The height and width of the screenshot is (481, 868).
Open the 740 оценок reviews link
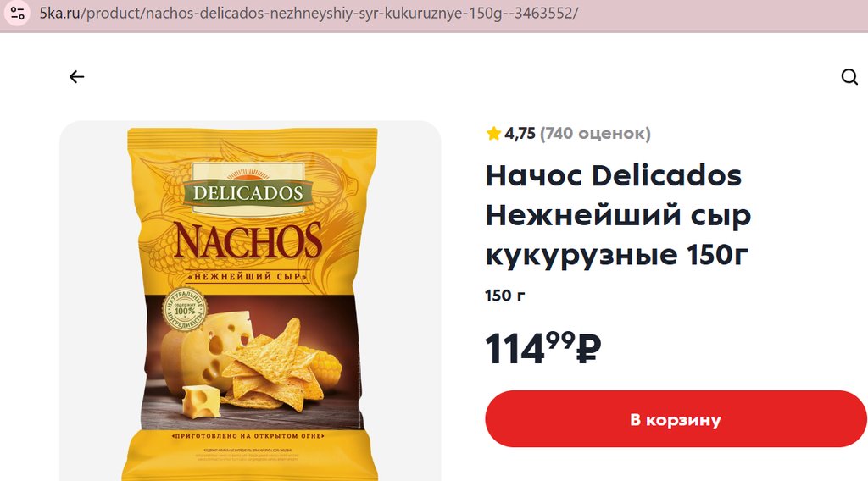[595, 134]
